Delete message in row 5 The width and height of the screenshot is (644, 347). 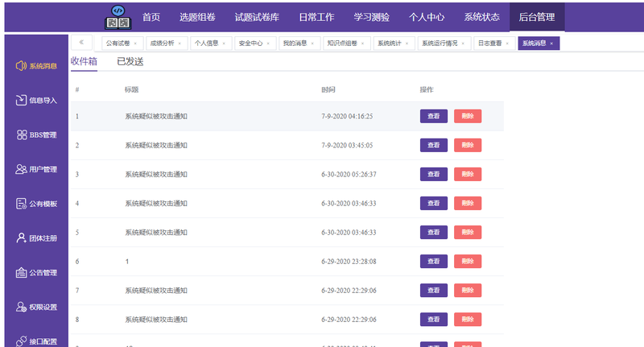[468, 233]
